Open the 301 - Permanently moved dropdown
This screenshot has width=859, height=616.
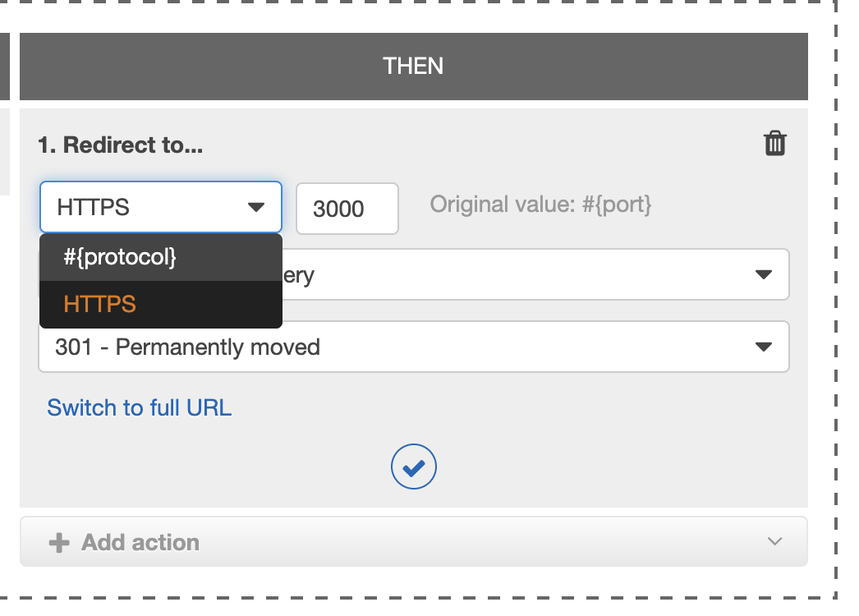tap(414, 347)
